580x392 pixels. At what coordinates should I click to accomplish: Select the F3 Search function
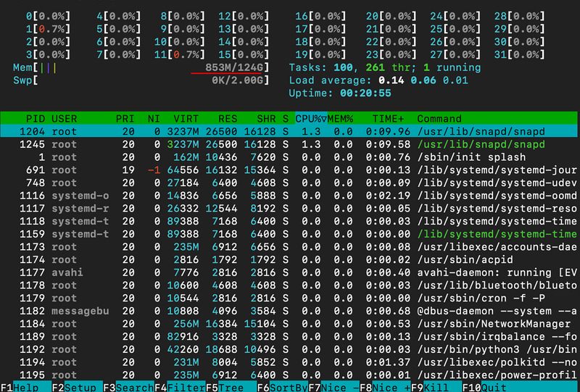(128, 387)
